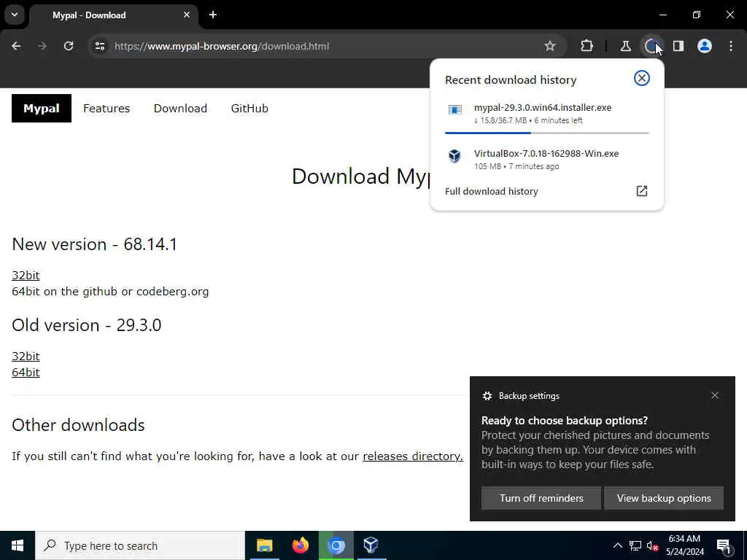This screenshot has height=560, width=747.
Task: Download old version 29.3.0 32bit link
Action: [x=26, y=356]
